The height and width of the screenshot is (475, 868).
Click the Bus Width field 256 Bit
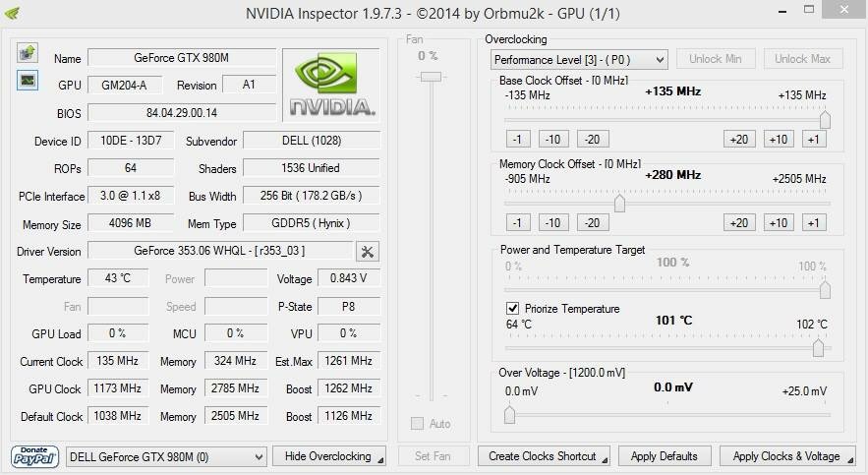point(312,196)
